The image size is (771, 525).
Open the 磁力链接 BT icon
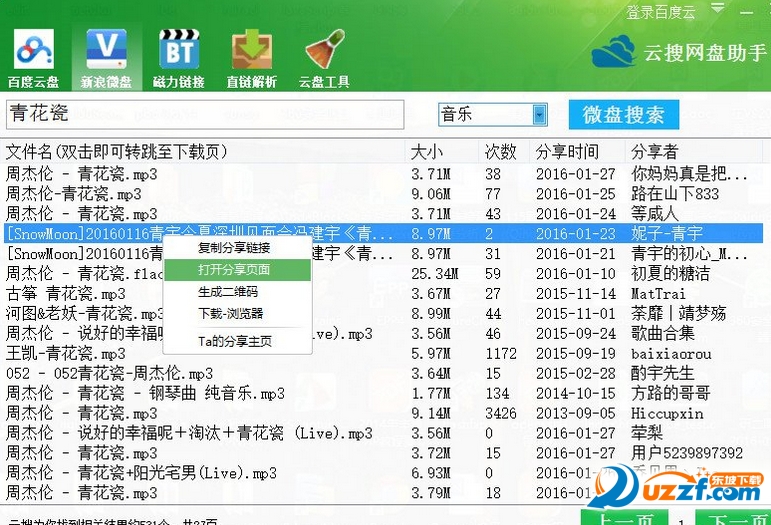pos(179,59)
